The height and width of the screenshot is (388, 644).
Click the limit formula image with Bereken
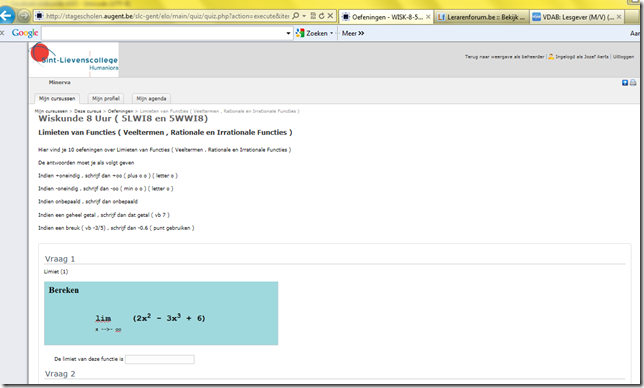point(161,313)
